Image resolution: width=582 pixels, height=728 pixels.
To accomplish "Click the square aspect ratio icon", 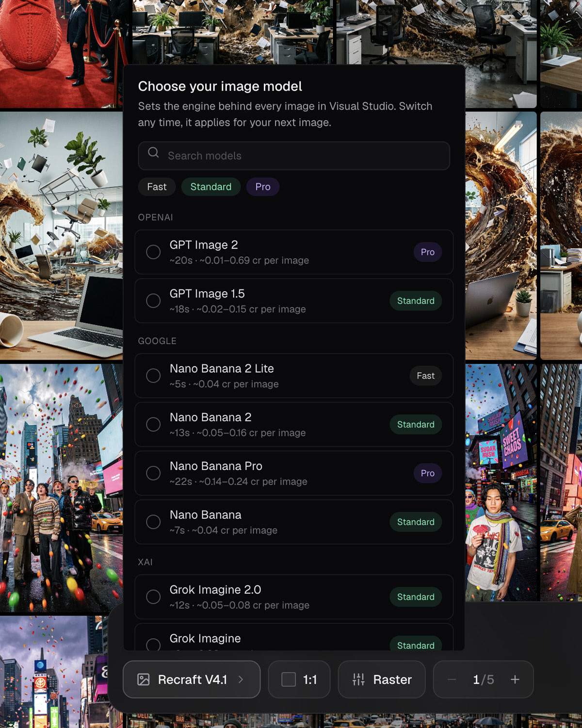I will (x=289, y=679).
